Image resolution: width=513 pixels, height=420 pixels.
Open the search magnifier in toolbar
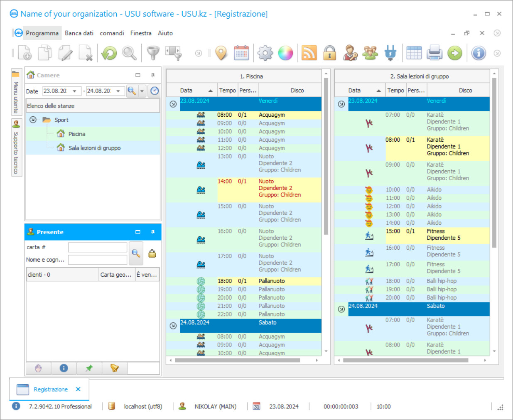point(129,53)
